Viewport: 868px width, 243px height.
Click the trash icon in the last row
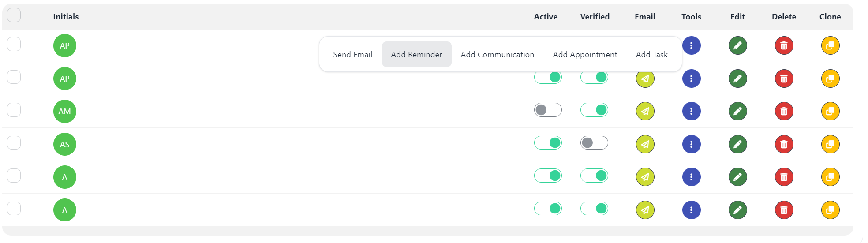[x=784, y=210]
